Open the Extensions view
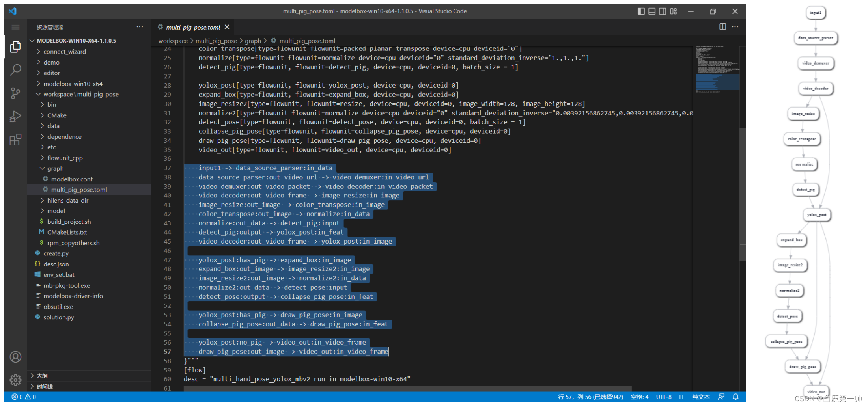Image resolution: width=868 pixels, height=406 pixels. point(15,140)
